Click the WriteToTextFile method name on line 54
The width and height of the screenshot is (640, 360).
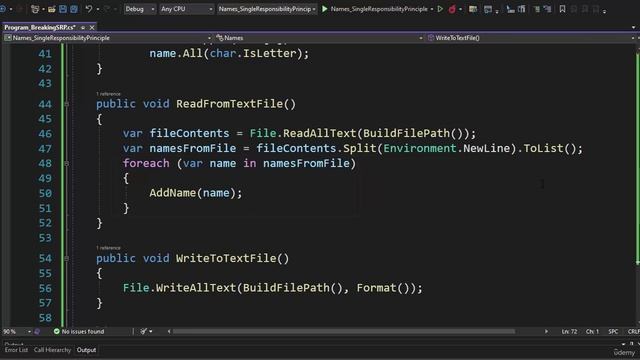click(x=226, y=258)
